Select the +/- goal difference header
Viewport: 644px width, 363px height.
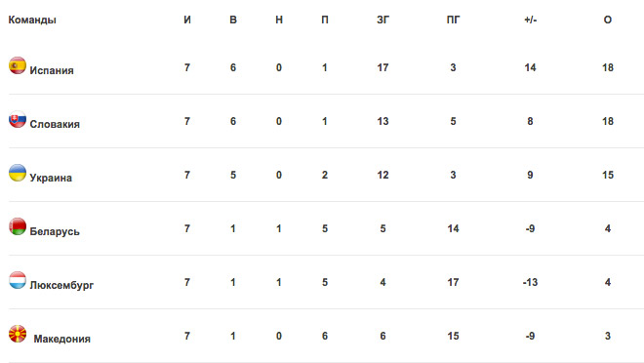530,20
